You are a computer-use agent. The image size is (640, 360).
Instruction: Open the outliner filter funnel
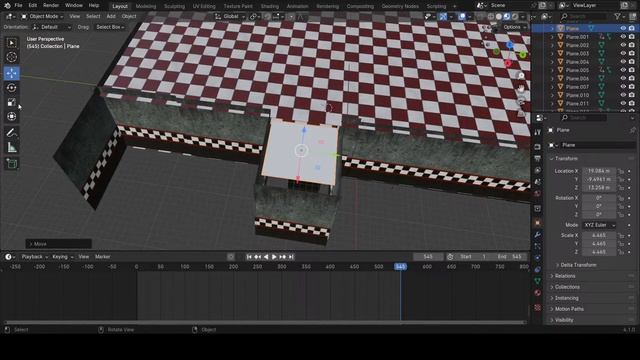tap(618, 16)
